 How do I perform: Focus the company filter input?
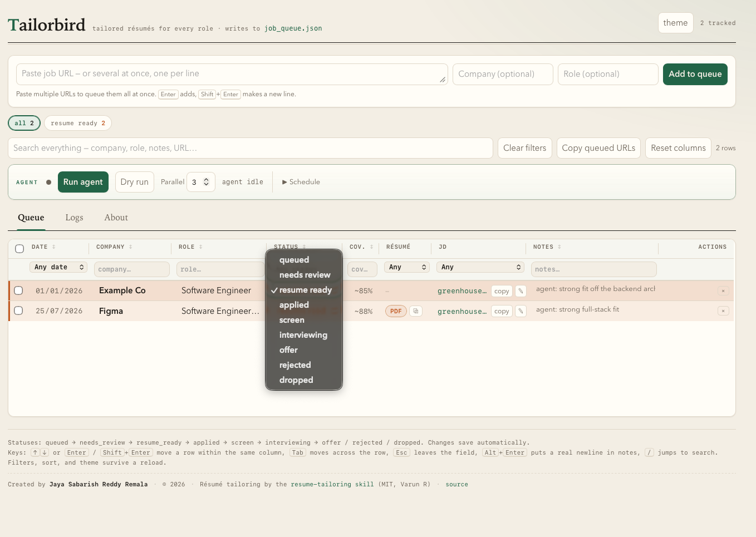pos(132,269)
